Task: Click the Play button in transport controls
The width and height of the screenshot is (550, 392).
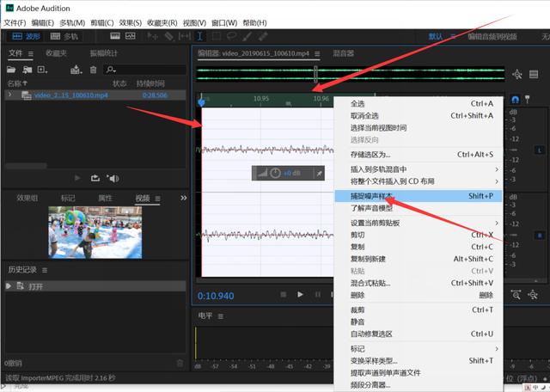Action: (x=300, y=295)
